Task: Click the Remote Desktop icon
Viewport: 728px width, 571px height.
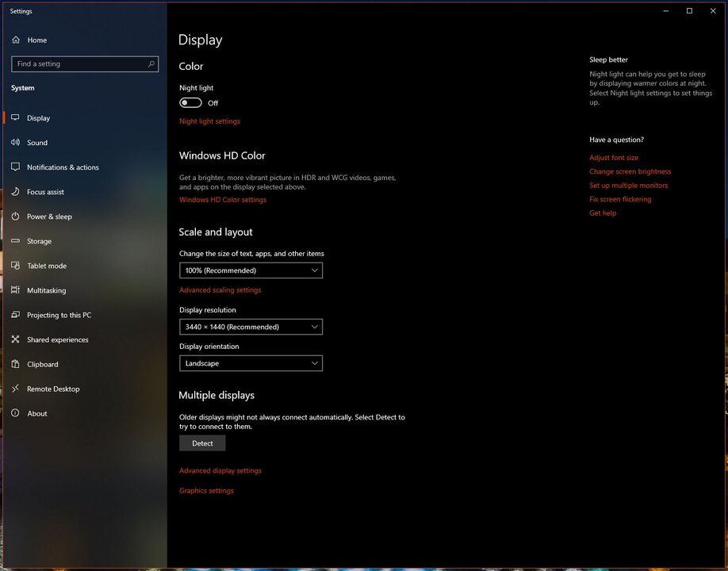Action: pos(15,389)
